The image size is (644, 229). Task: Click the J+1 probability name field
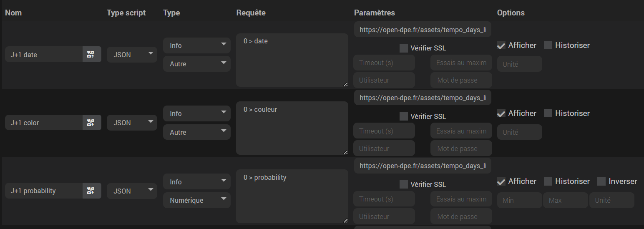coord(44,191)
